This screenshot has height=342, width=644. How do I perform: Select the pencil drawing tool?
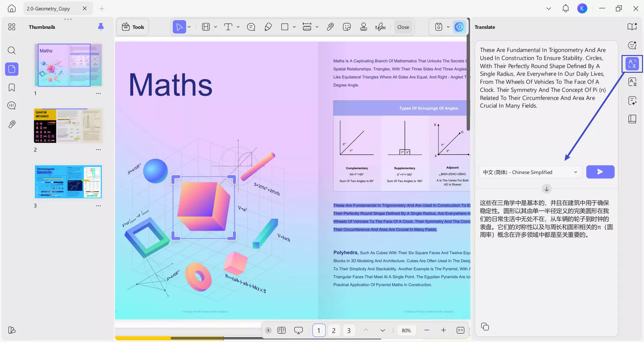point(268,27)
